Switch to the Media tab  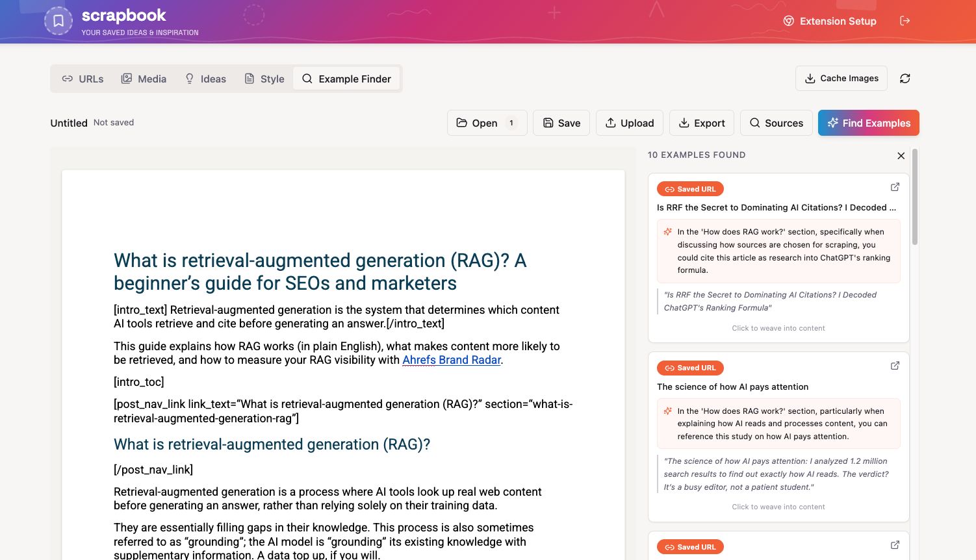coord(144,78)
